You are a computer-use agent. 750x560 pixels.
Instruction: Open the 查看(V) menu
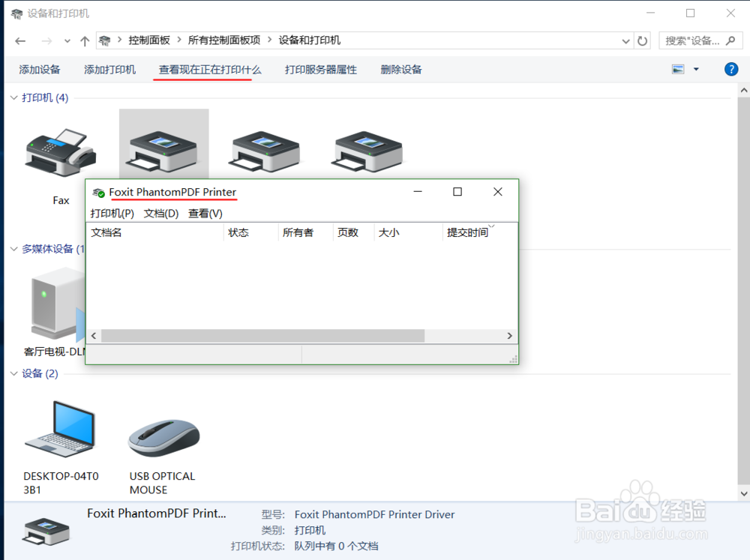[205, 214]
